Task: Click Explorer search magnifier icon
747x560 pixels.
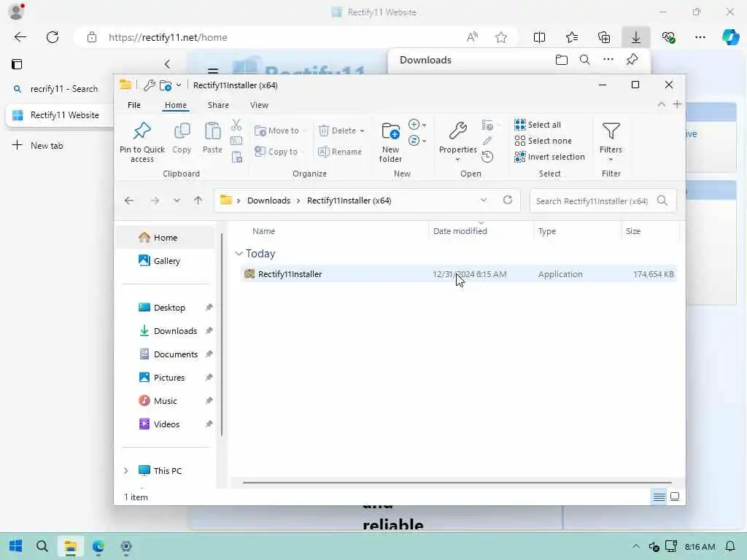Action: [662, 201]
